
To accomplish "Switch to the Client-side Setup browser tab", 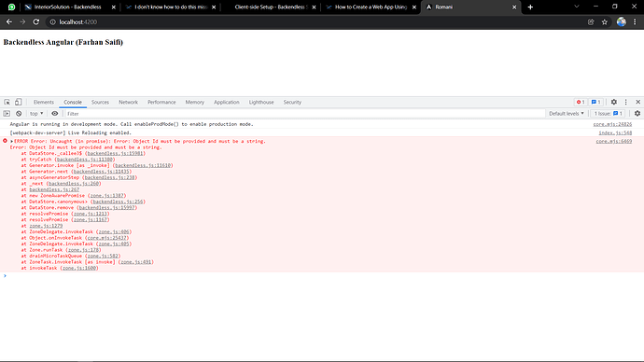I will (x=271, y=7).
